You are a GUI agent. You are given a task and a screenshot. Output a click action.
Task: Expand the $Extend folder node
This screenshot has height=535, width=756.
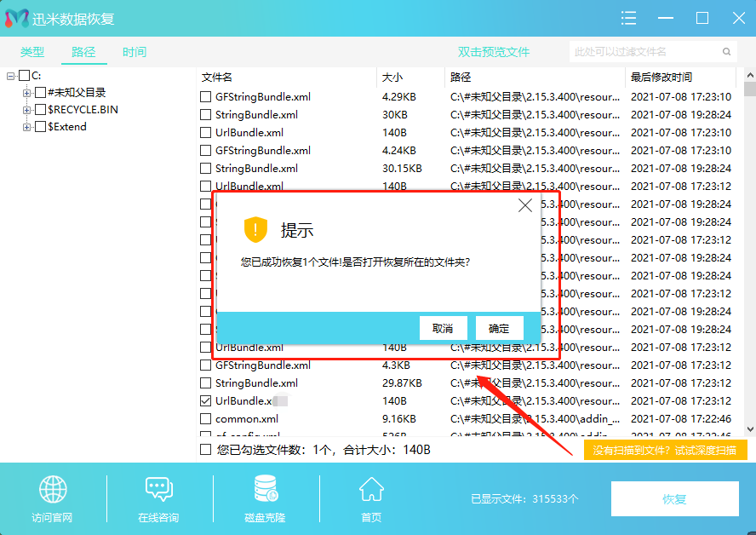pyautogui.click(x=27, y=127)
